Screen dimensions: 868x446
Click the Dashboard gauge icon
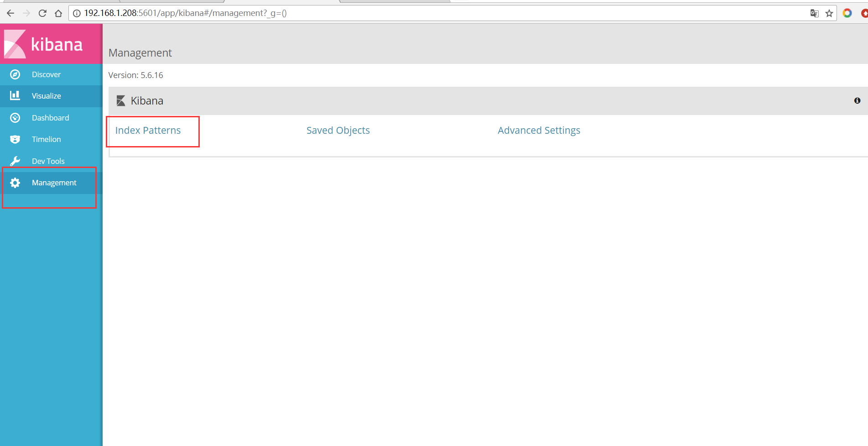coord(15,118)
